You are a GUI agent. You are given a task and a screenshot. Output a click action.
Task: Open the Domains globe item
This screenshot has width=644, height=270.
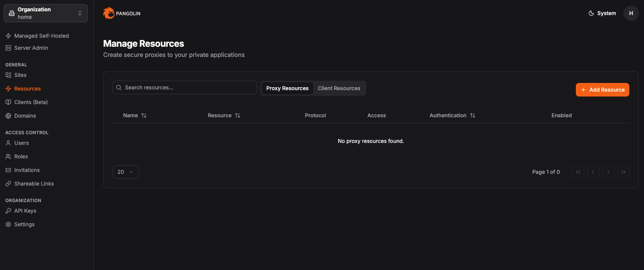pyautogui.click(x=25, y=116)
